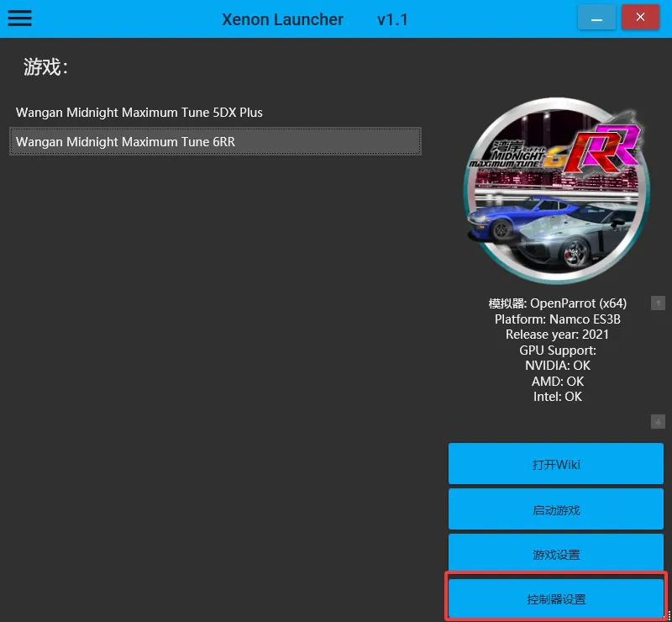Screen dimensions: 672x622
Task: Click the NVIDIA: OK status line
Action: coord(557,366)
